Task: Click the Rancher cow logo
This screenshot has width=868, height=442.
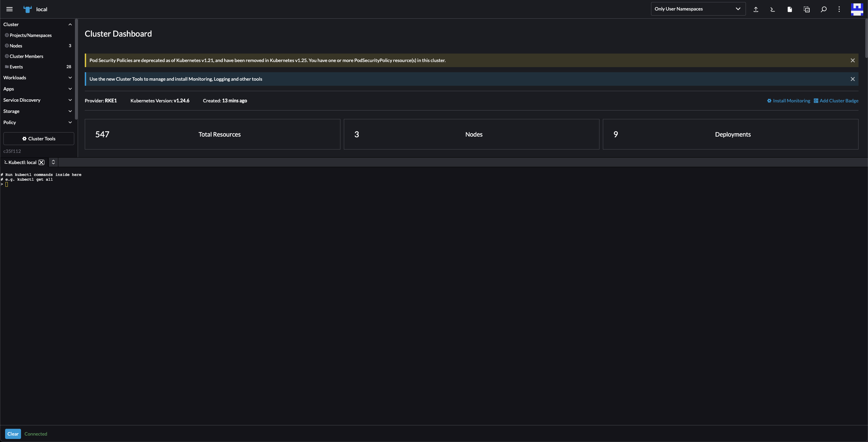Action: (27, 9)
